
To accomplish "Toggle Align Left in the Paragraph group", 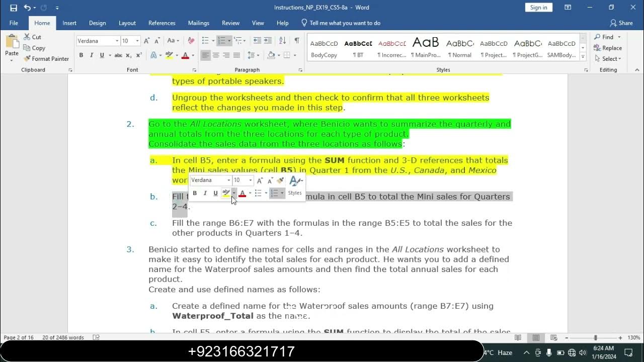I will [205, 55].
